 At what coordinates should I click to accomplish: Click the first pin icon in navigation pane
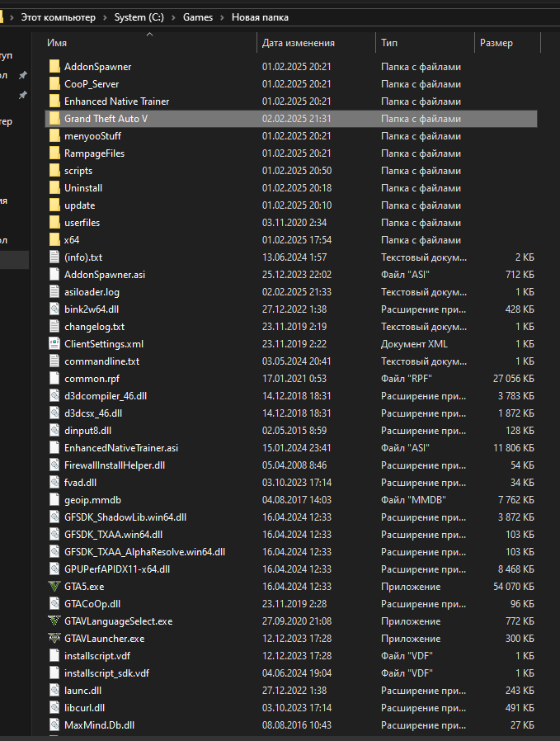[22, 75]
